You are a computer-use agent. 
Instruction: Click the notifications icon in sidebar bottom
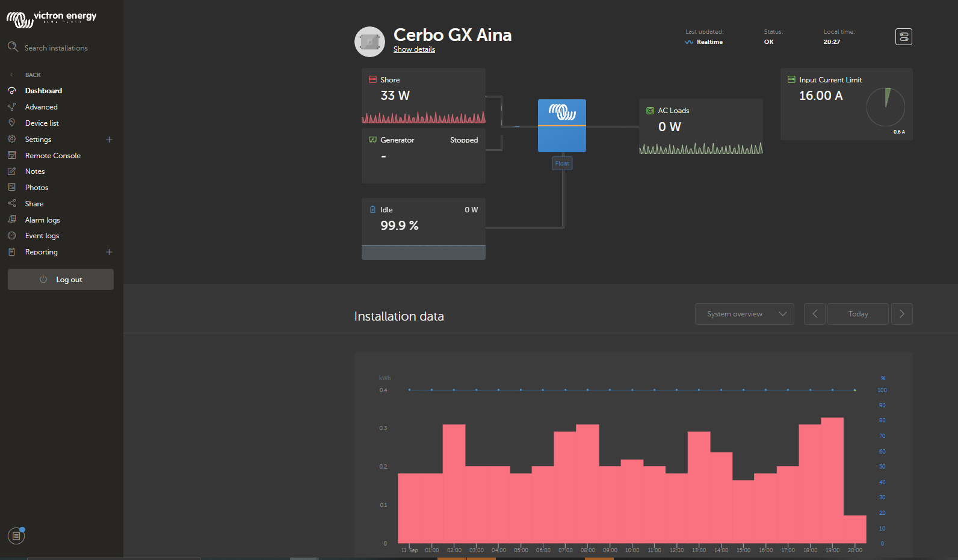16,535
